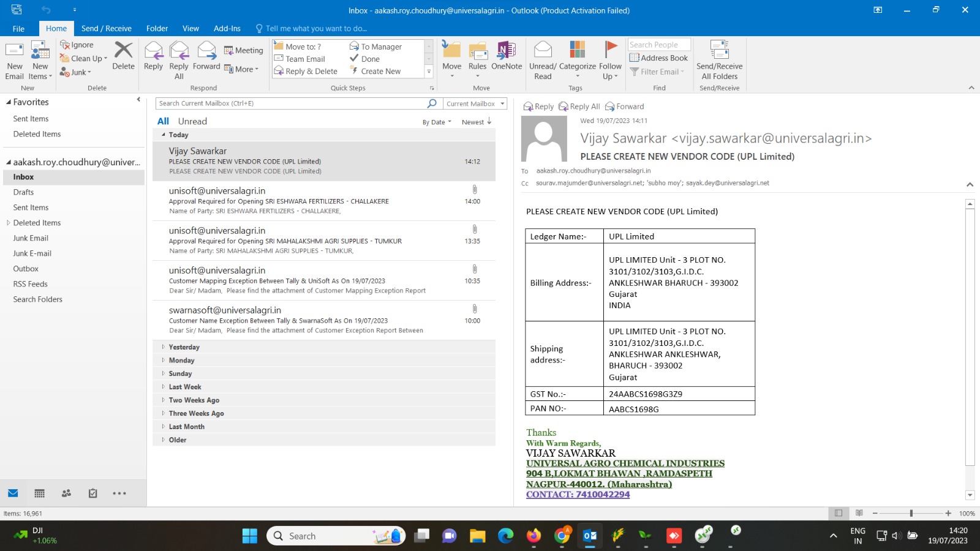980x551 pixels.
Task: Click Reply All in reading pane
Action: [579, 107]
